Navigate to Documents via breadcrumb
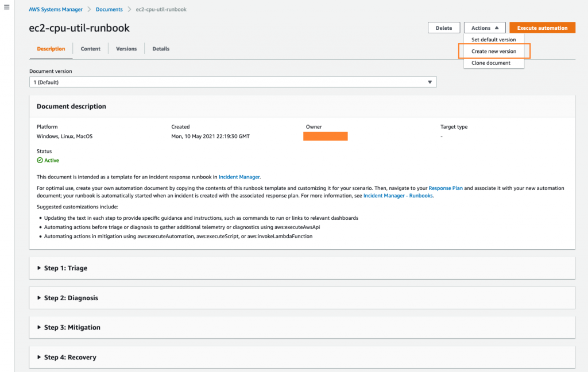 tap(109, 9)
